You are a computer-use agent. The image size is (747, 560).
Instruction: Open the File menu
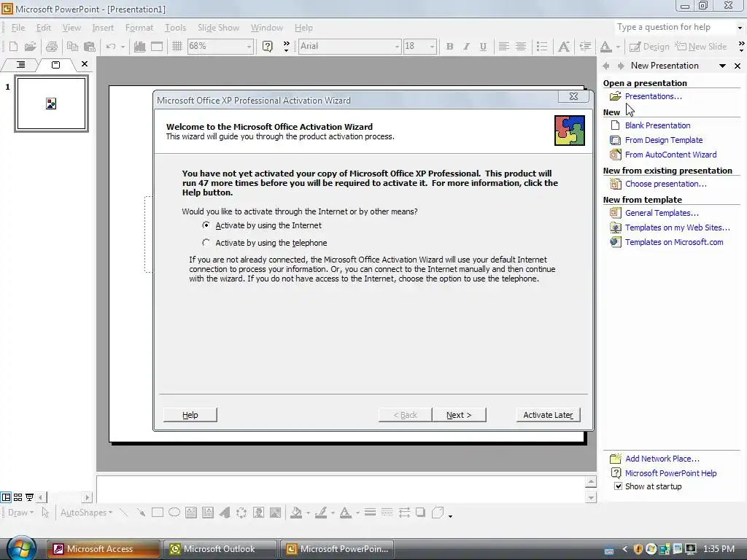(x=18, y=28)
